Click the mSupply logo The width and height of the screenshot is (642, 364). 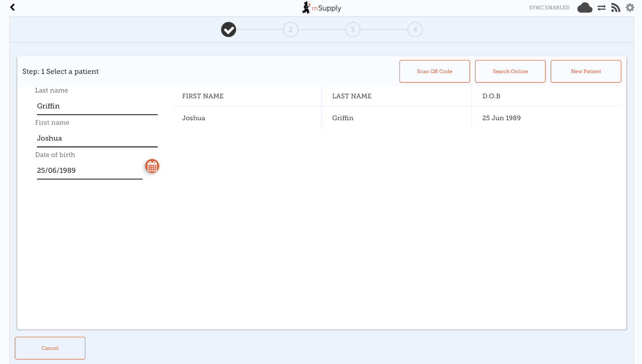(x=321, y=8)
